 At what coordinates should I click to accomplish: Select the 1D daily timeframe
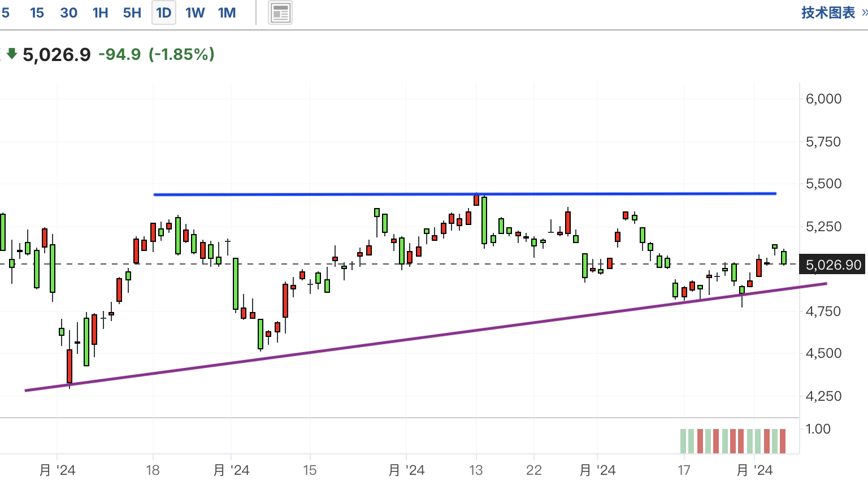tap(164, 12)
